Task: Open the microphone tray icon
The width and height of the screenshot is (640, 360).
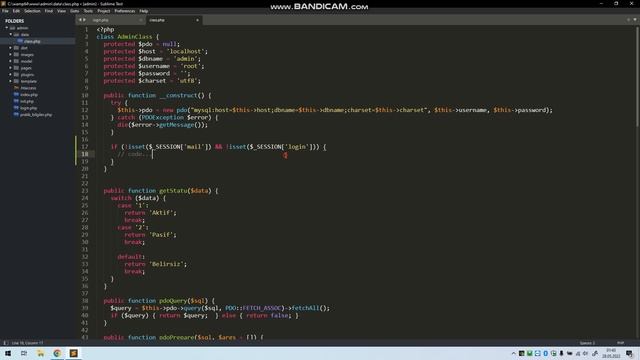Action: click(x=562, y=353)
